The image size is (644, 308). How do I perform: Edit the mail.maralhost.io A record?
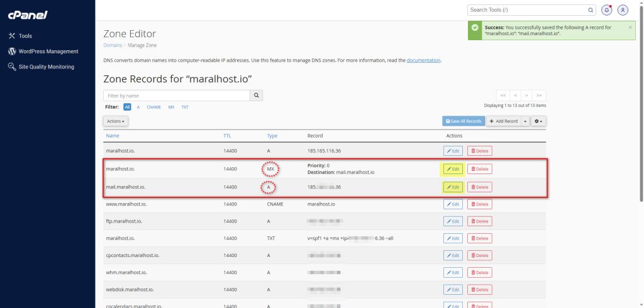click(453, 187)
